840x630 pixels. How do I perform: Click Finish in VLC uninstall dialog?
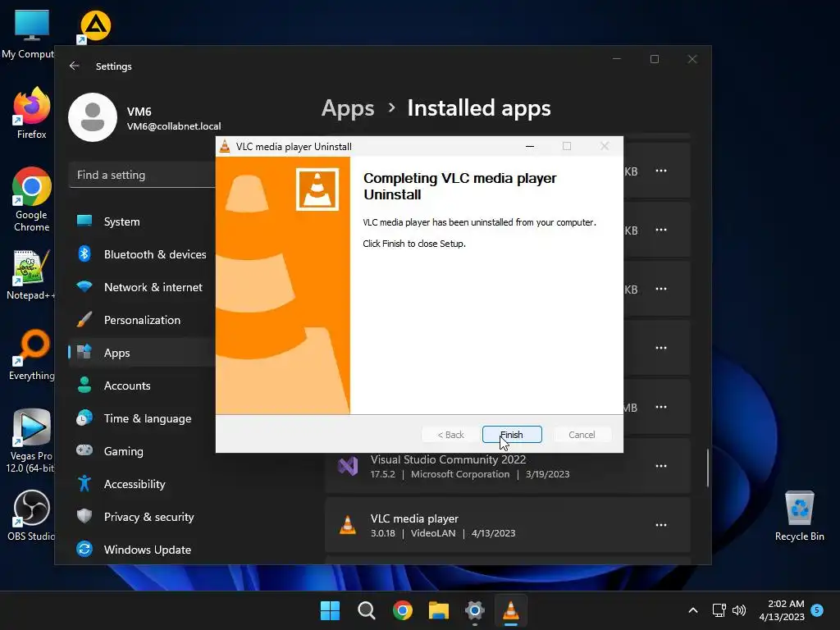512,435
